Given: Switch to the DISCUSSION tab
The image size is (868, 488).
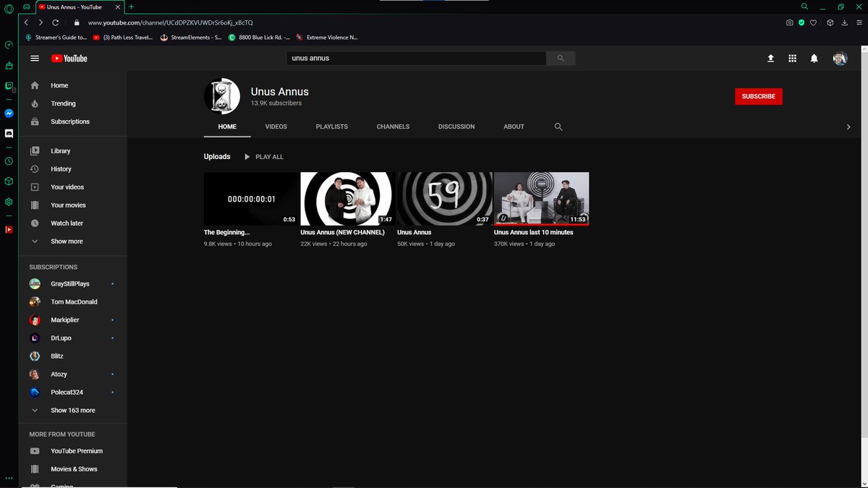Looking at the screenshot, I should 456,127.
